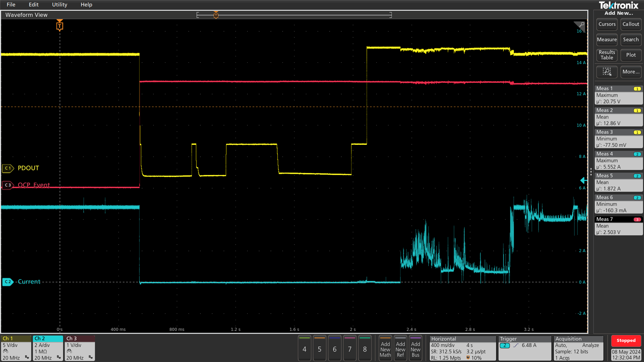Click Add New Bus button
Image resolution: width=644 pixels, height=362 pixels.
(415, 348)
